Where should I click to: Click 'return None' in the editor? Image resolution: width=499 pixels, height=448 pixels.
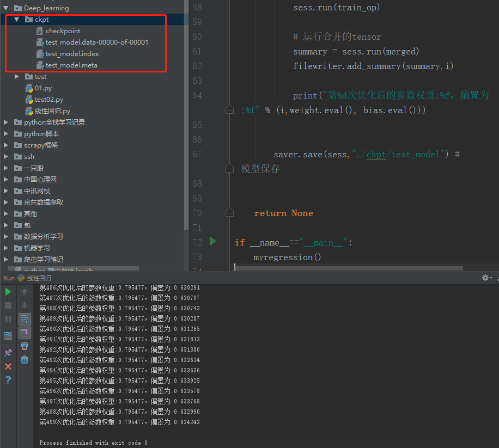[x=283, y=213]
